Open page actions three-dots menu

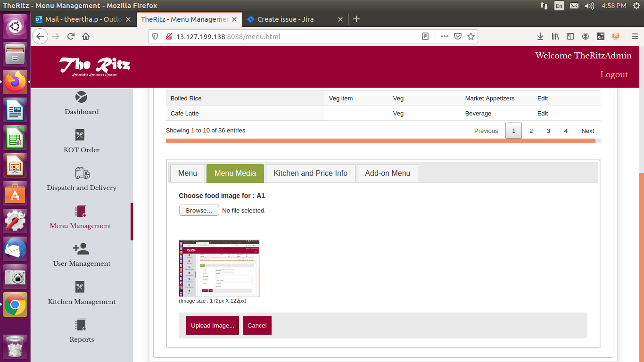click(x=444, y=36)
